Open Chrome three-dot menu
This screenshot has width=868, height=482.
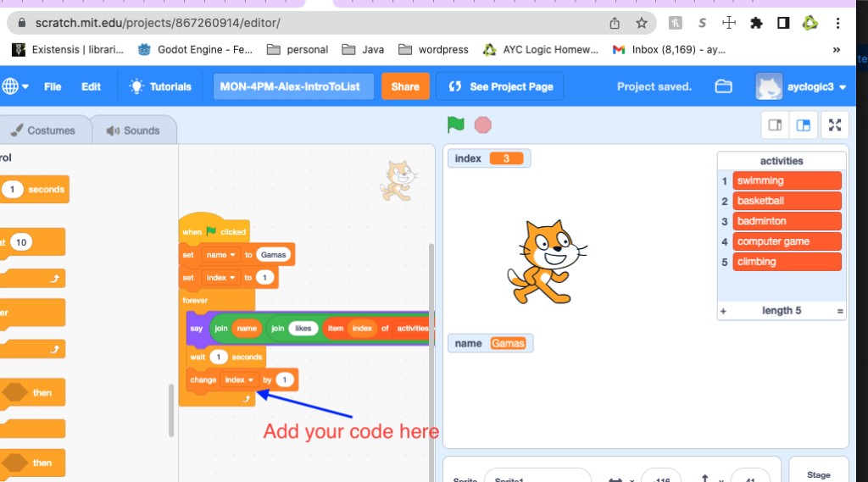click(x=837, y=23)
